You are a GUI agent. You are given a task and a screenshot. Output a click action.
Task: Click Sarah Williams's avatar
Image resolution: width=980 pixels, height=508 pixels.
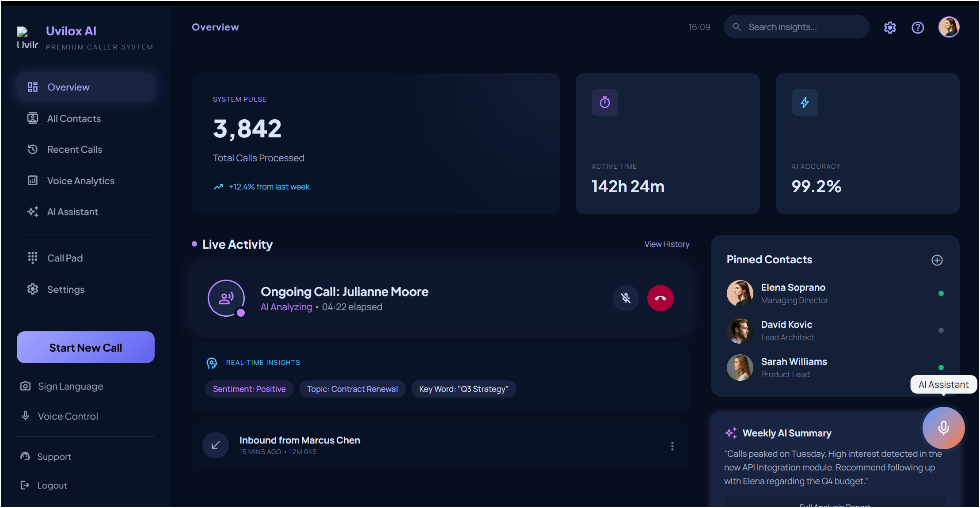[x=740, y=368]
